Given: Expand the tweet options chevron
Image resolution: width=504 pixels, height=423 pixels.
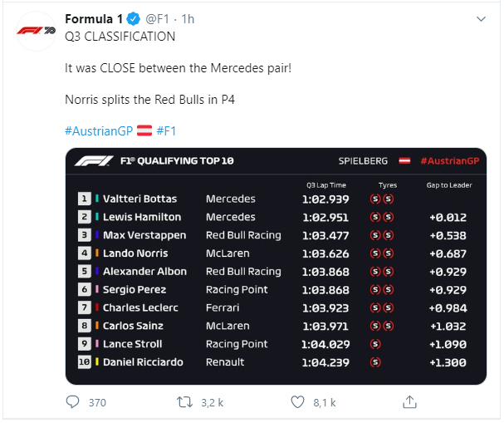Looking at the screenshot, I should coord(481,19).
